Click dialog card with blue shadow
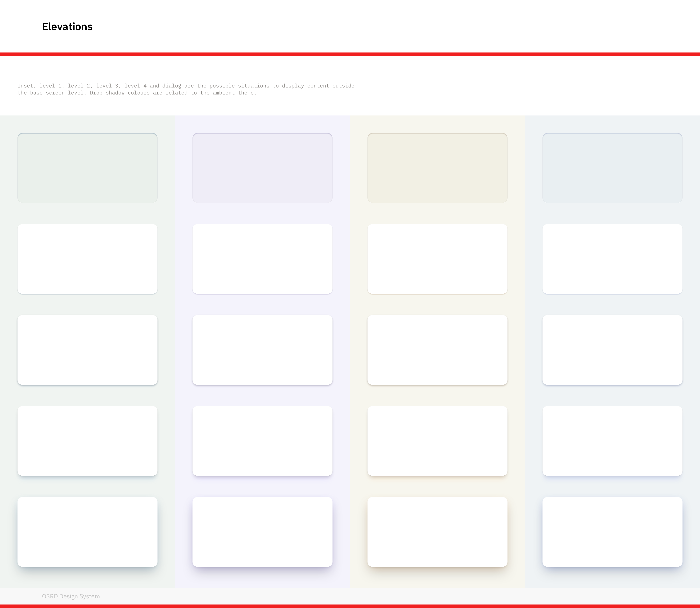The image size is (700, 608). (612, 532)
